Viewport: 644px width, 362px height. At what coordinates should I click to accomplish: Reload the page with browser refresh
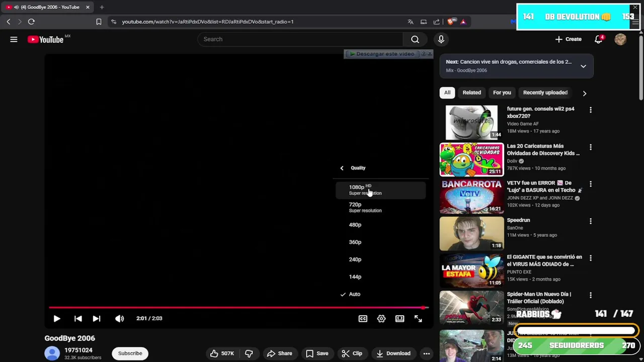pyautogui.click(x=31, y=22)
